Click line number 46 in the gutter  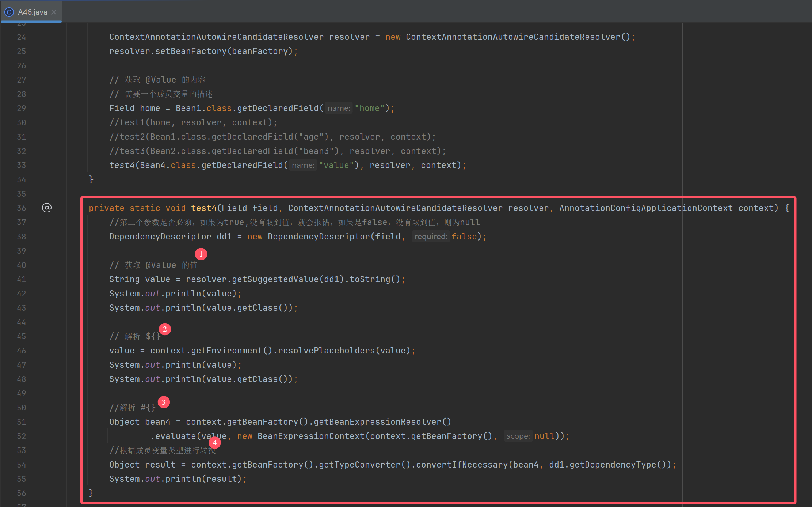[22, 351]
